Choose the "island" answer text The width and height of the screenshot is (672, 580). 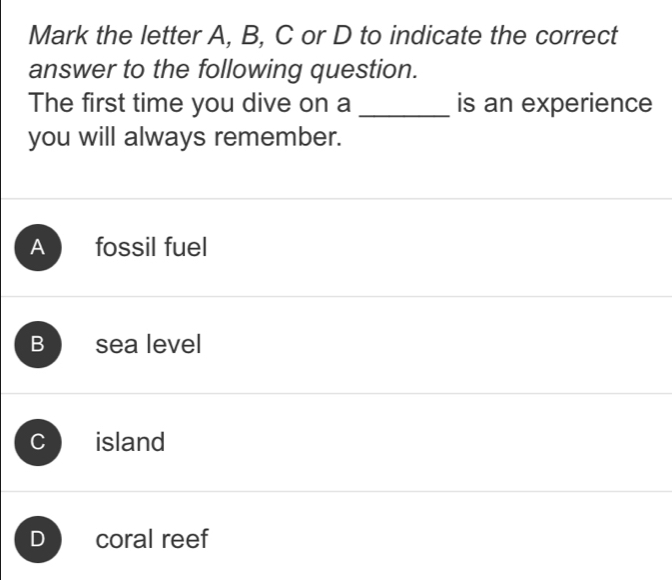click(x=130, y=442)
